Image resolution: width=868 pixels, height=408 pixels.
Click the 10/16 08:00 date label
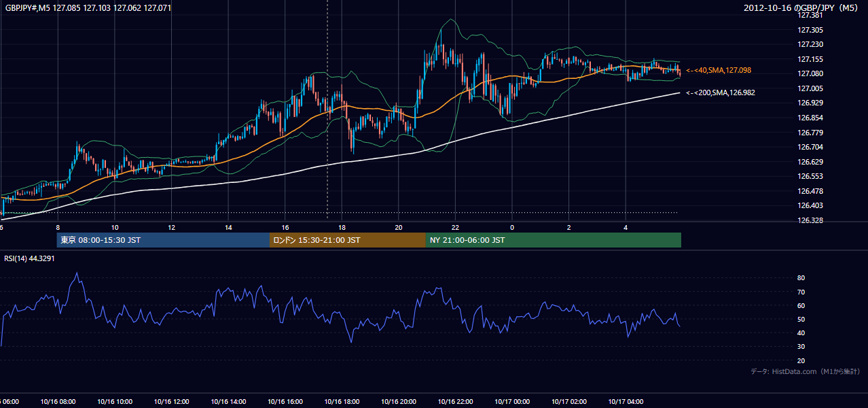point(58,402)
